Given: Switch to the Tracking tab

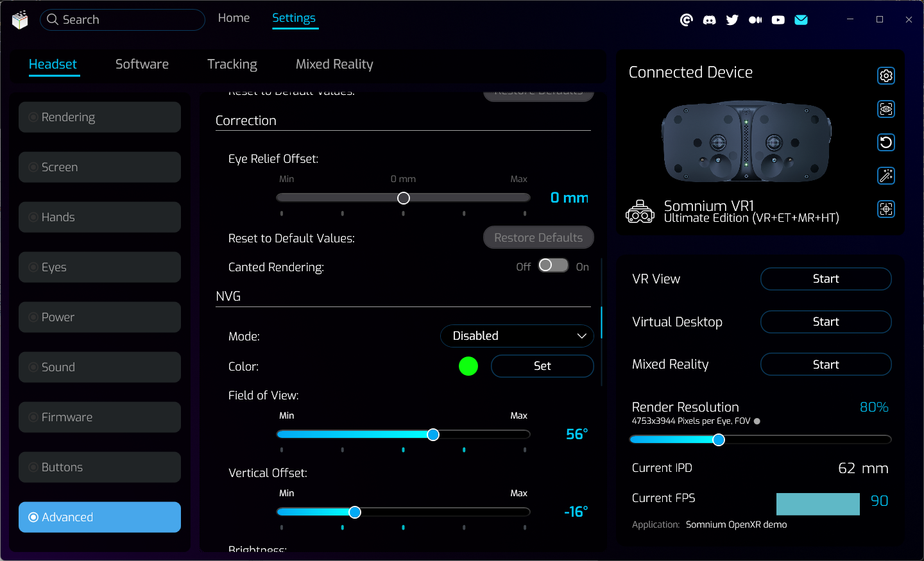Looking at the screenshot, I should [x=232, y=64].
